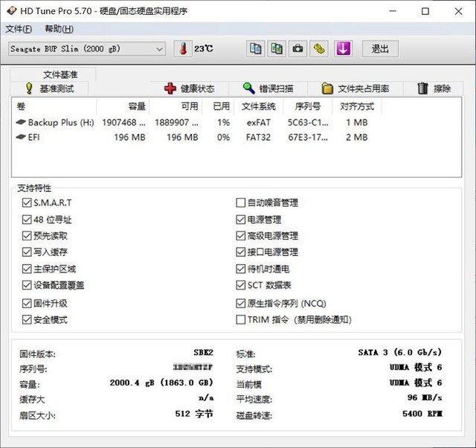476x448 pixels.
Task: Open the 帮助(H) menu
Action: click(59, 29)
